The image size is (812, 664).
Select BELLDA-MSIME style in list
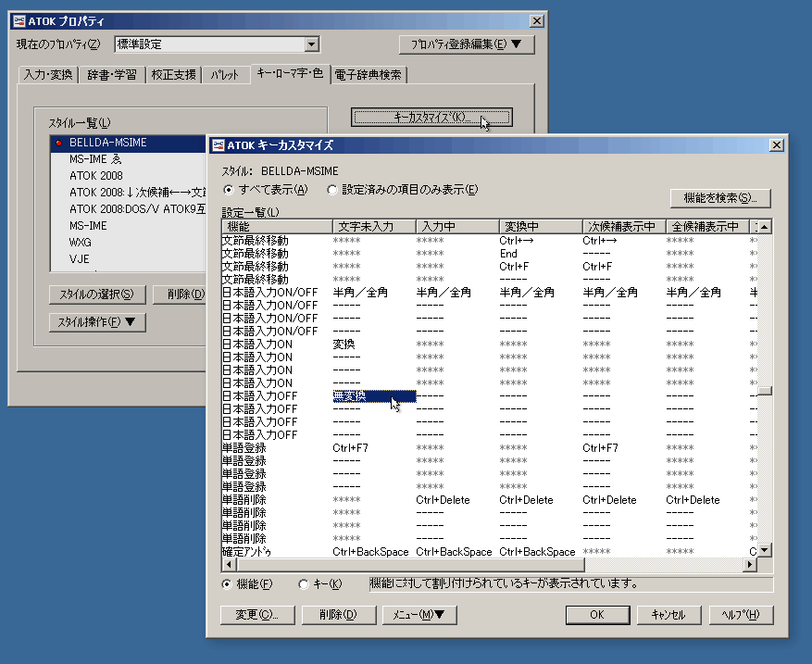(128, 143)
